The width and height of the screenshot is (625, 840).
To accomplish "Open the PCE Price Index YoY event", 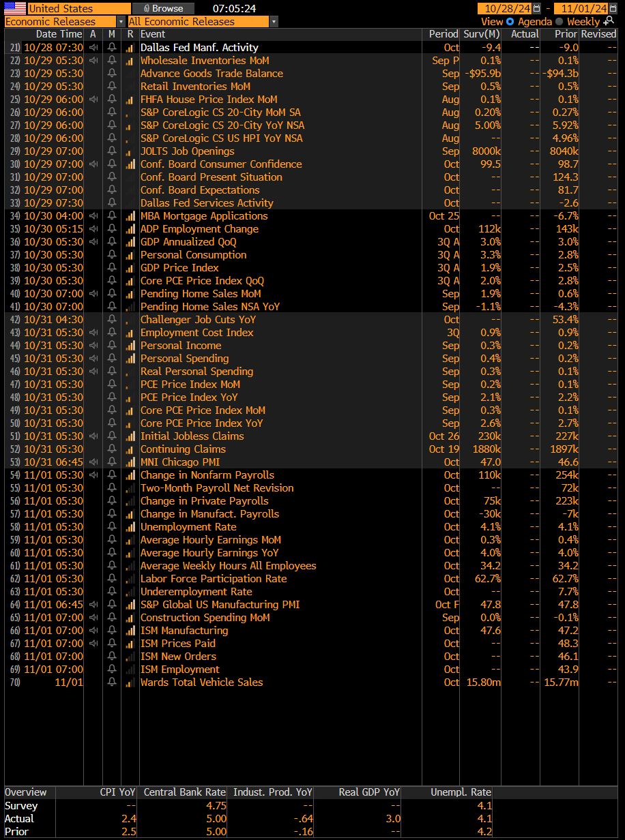I will coord(189,397).
